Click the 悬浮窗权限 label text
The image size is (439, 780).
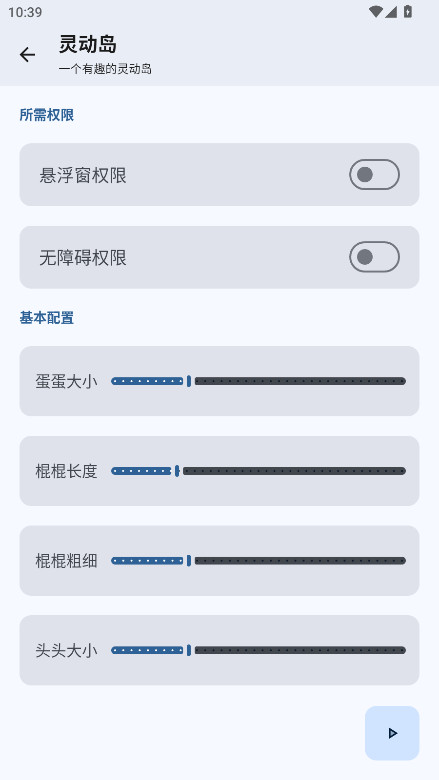[x=83, y=175]
